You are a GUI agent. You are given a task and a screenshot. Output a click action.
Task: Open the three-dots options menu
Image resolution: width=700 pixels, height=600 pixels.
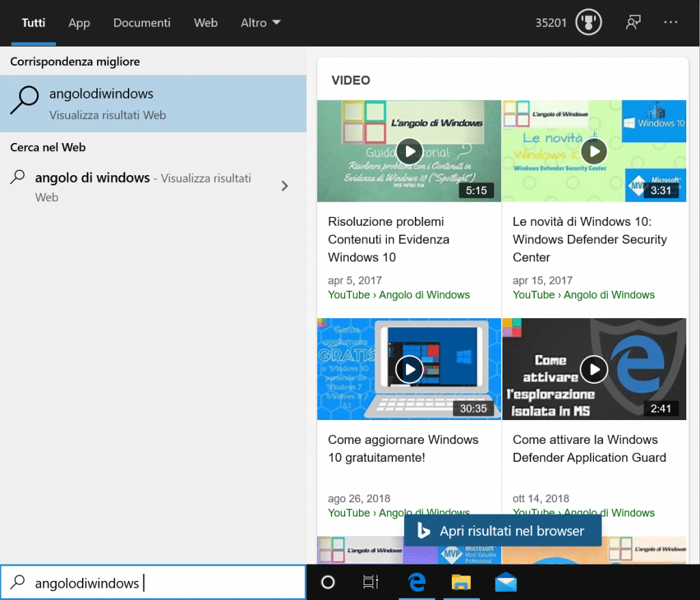pos(671,23)
